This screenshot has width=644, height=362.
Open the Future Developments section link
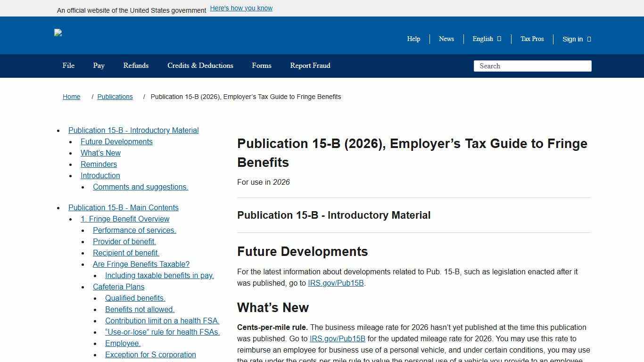116,141
